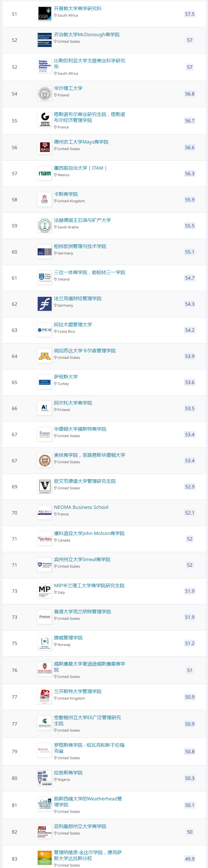Open the MIP Politecnico logo
This screenshot has width=208, height=868.
coord(45,591)
